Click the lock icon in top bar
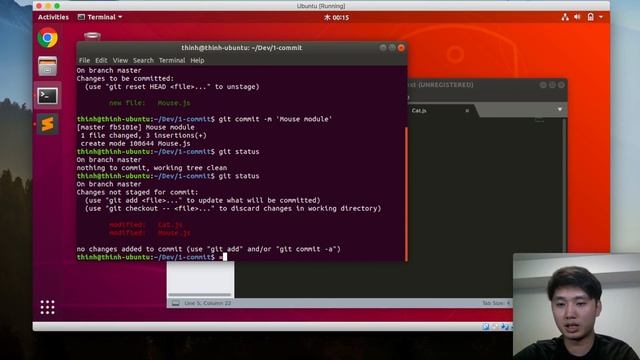640x360 pixels. [591, 17]
